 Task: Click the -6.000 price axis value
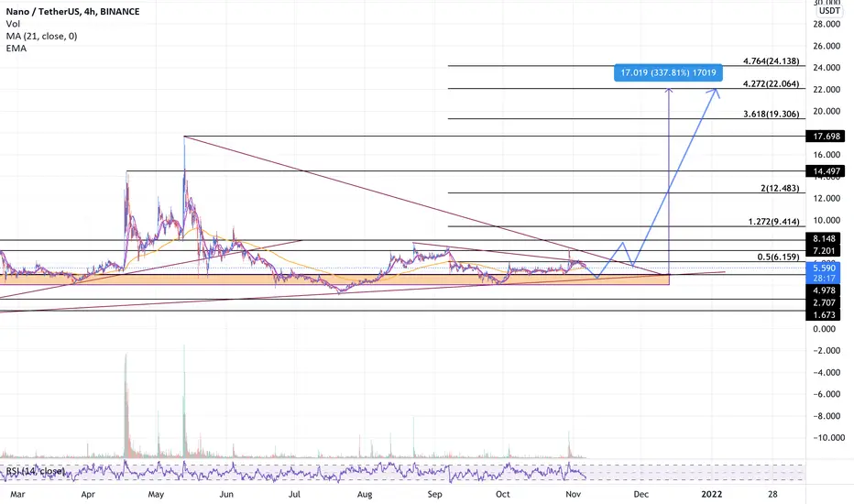pyautogui.click(x=827, y=394)
